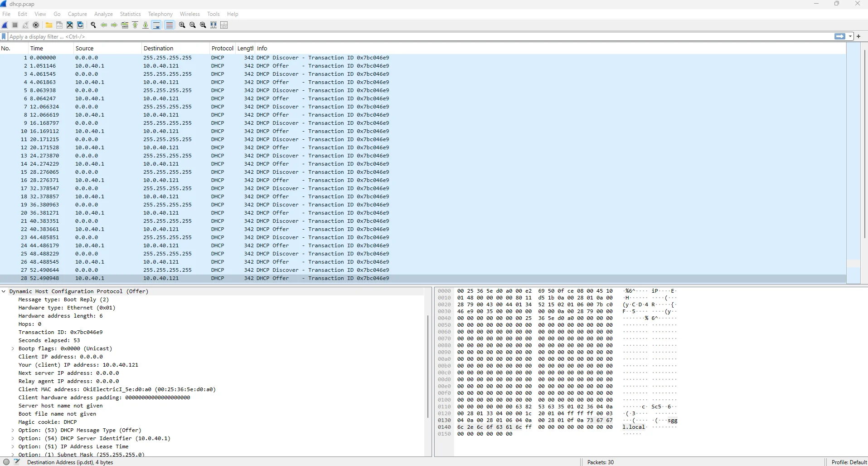Open the Telephony menu
The width and height of the screenshot is (868, 466).
[160, 14]
